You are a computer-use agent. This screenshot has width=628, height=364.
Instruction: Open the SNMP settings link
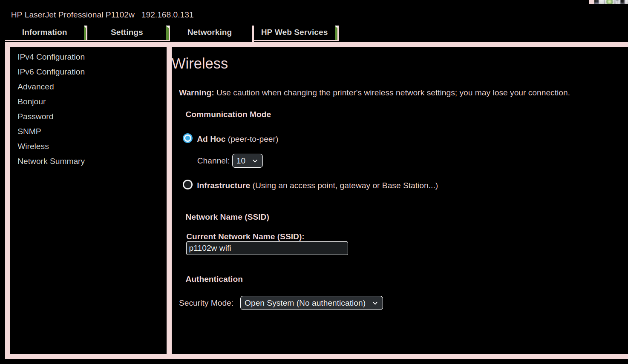pos(29,132)
